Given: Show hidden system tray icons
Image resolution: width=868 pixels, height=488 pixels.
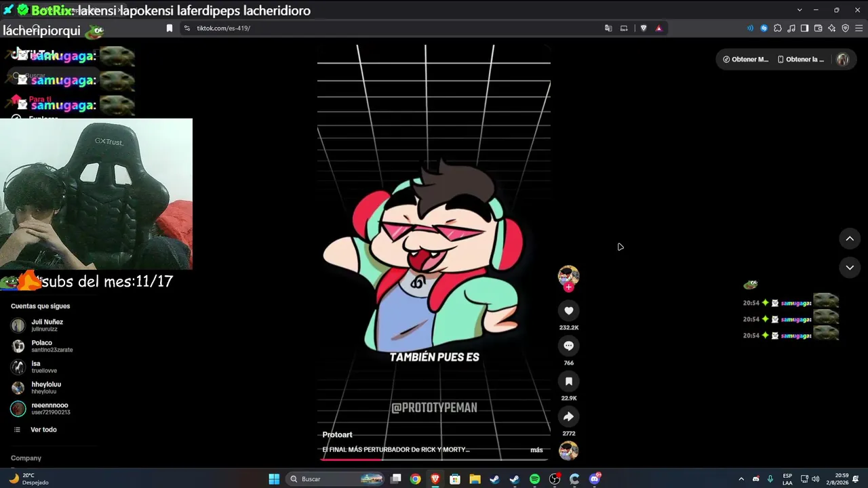Looking at the screenshot, I should (x=741, y=479).
